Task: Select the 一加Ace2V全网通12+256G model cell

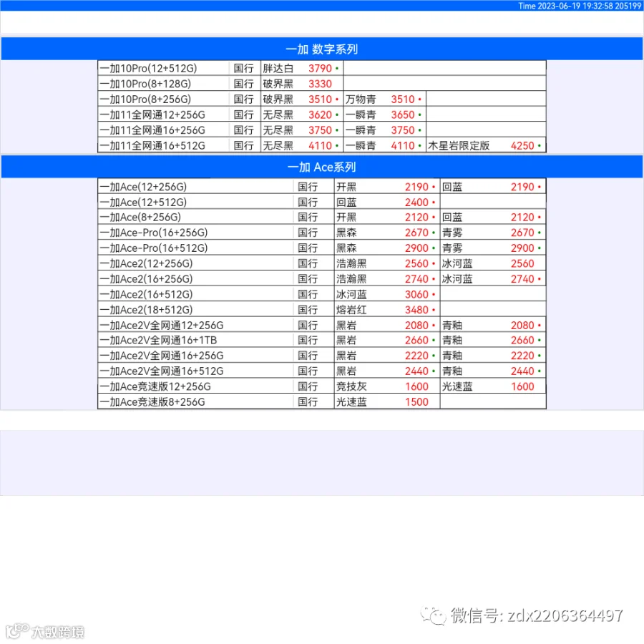Action: click(195, 326)
